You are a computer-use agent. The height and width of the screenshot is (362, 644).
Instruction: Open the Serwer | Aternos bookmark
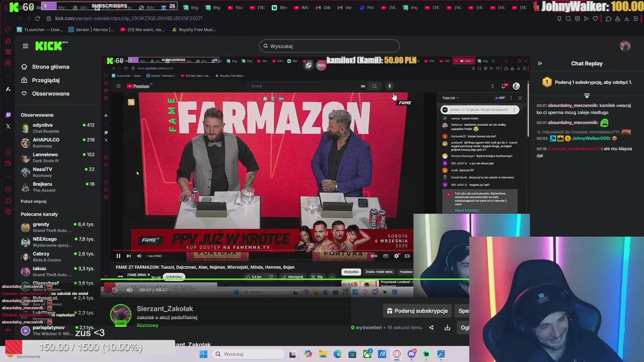[91, 30]
